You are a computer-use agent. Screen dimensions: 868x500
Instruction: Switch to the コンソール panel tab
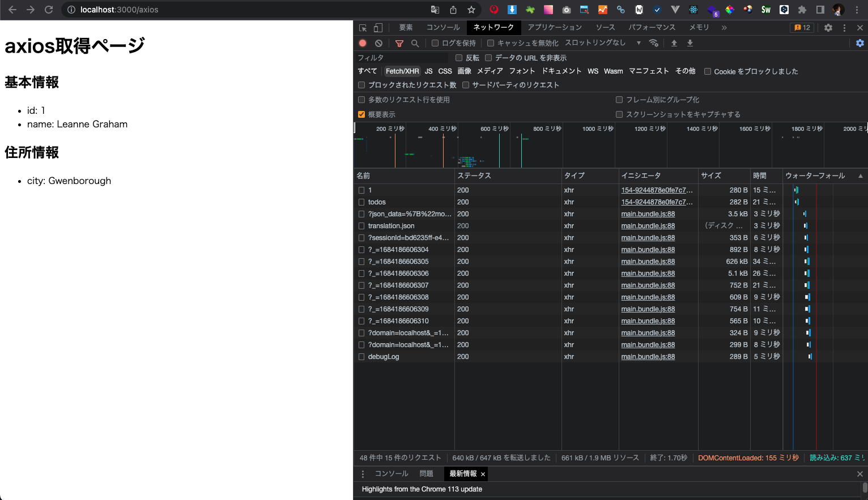pyautogui.click(x=442, y=27)
